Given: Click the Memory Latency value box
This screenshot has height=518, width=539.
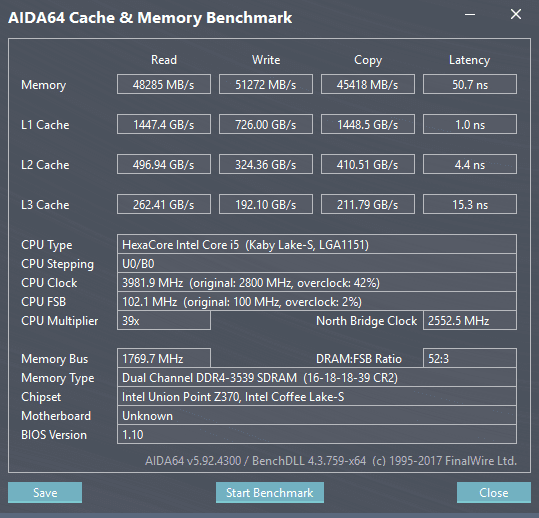Looking at the screenshot, I should (x=470, y=84).
